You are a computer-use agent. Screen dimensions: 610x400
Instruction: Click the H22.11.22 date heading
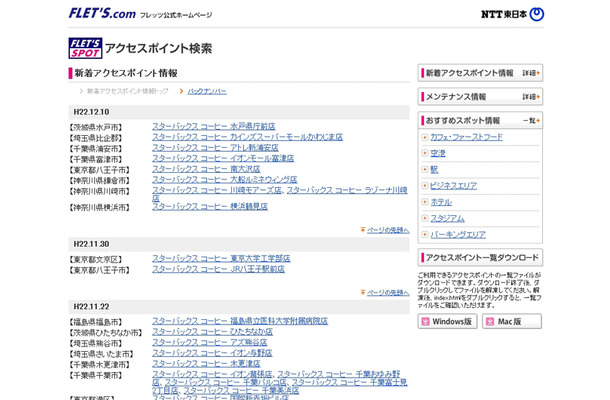(91, 307)
